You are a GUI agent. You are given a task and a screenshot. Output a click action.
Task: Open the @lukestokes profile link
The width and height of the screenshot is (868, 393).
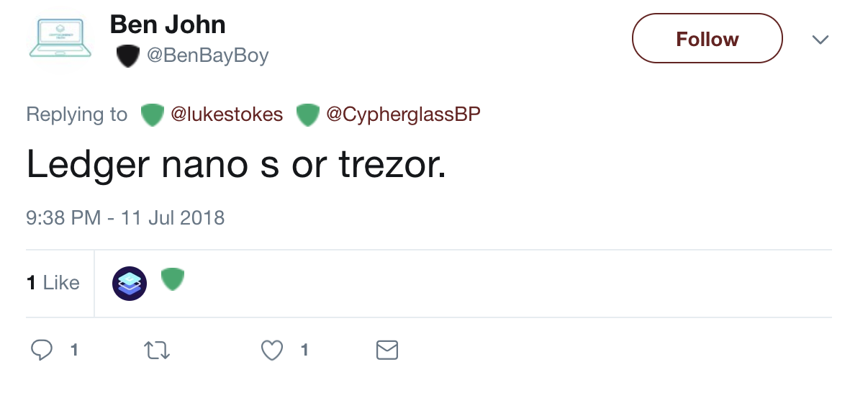tap(227, 114)
